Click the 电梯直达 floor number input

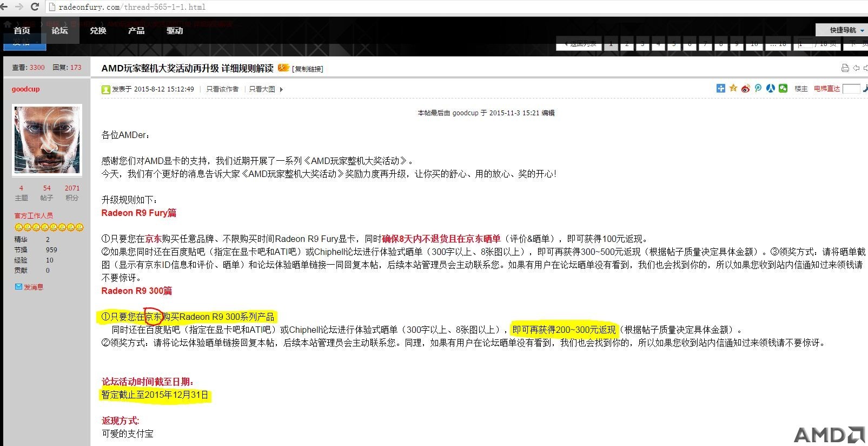pyautogui.click(x=851, y=89)
